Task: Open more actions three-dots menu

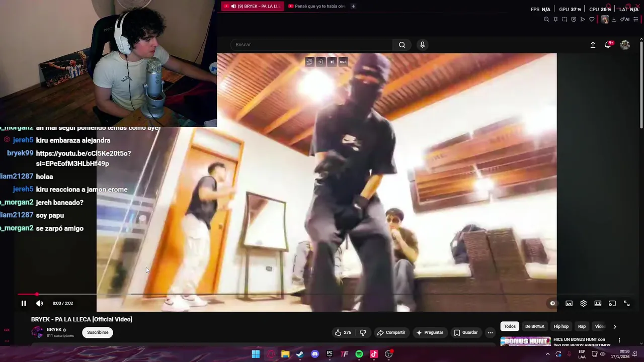Action: tap(490, 332)
